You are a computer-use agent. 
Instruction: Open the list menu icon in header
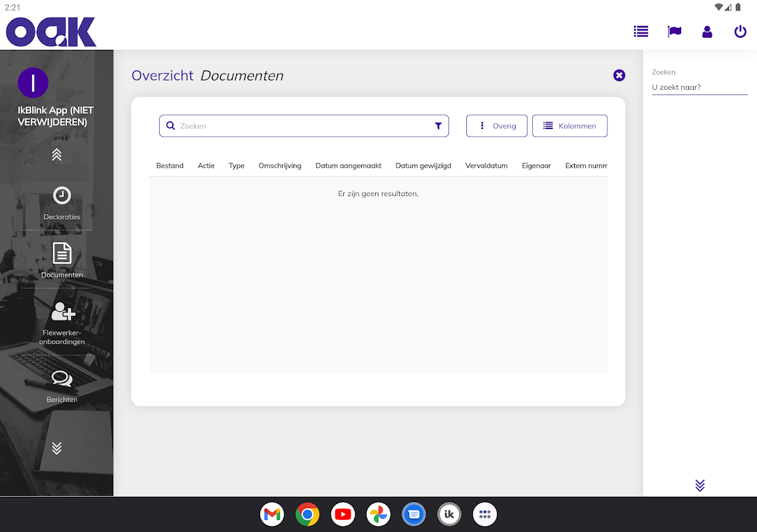click(x=641, y=32)
